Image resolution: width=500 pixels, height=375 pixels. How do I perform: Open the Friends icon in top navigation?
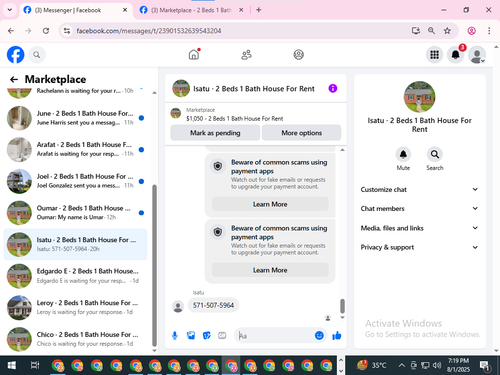click(x=246, y=54)
